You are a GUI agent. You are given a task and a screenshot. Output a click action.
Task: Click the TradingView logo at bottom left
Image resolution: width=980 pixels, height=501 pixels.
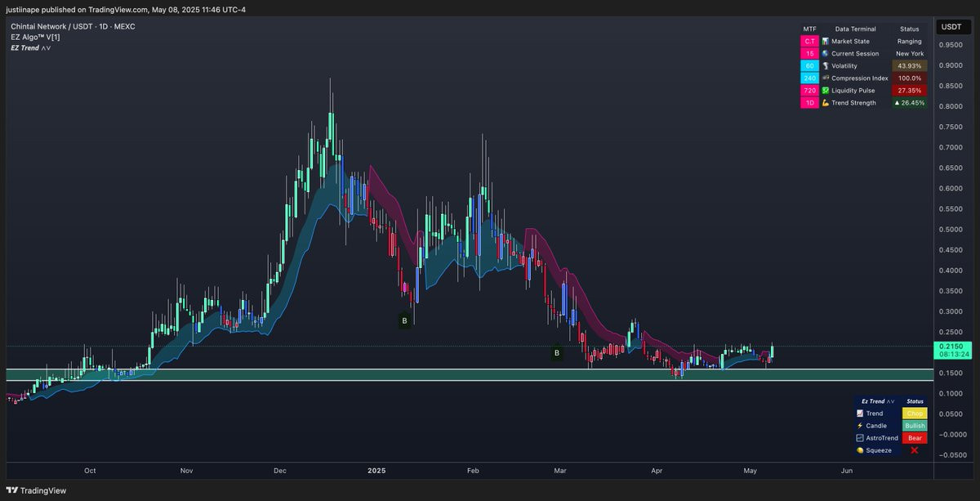(x=37, y=490)
